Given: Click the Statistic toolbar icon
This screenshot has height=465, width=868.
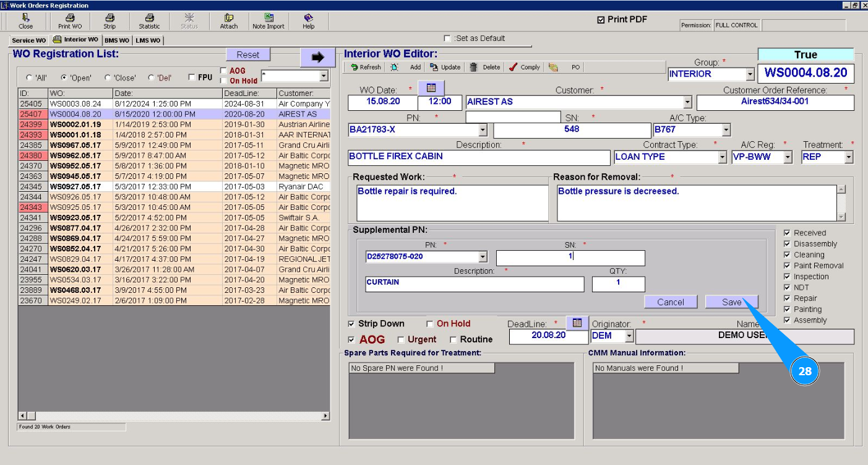Looking at the screenshot, I should (x=149, y=19).
